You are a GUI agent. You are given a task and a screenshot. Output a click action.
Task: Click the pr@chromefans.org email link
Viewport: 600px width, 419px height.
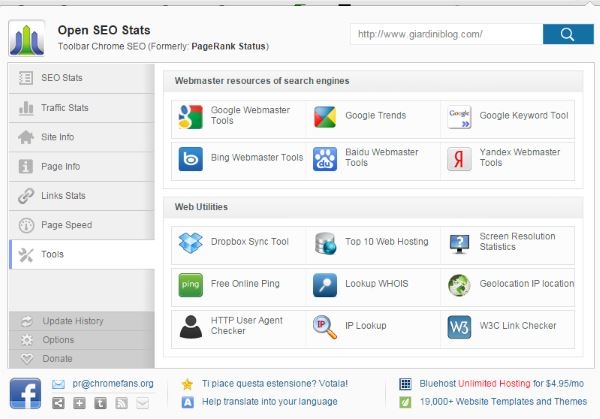click(x=113, y=383)
